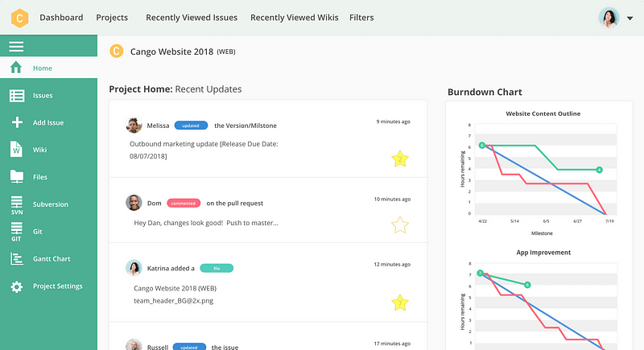The image size is (644, 350).
Task: Click green marker 6 on Website Content chart
Action: click(x=482, y=146)
